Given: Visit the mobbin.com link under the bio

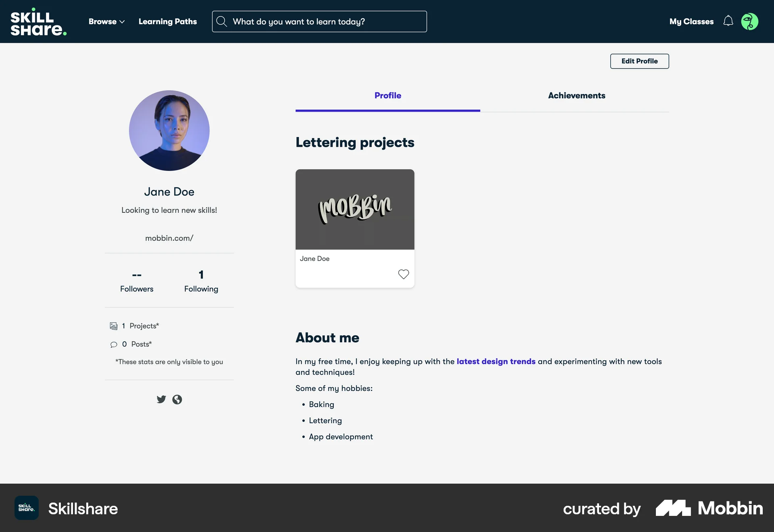Looking at the screenshot, I should click(169, 238).
